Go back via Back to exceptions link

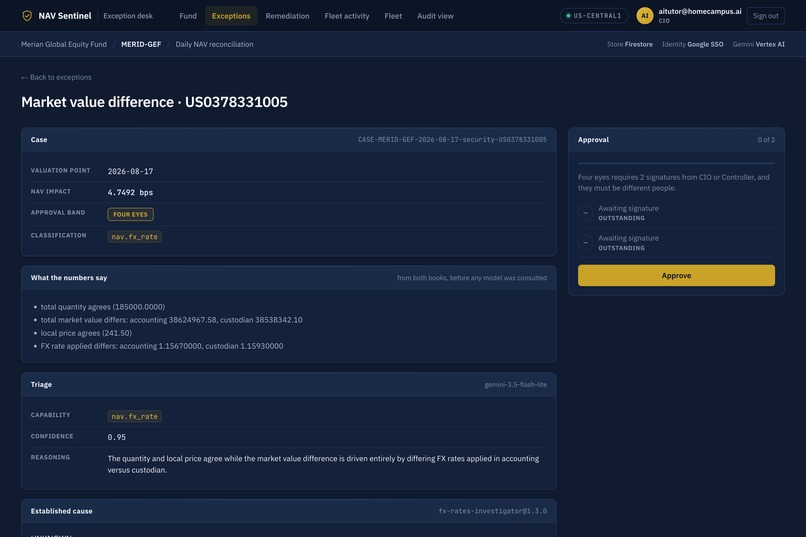coord(57,77)
